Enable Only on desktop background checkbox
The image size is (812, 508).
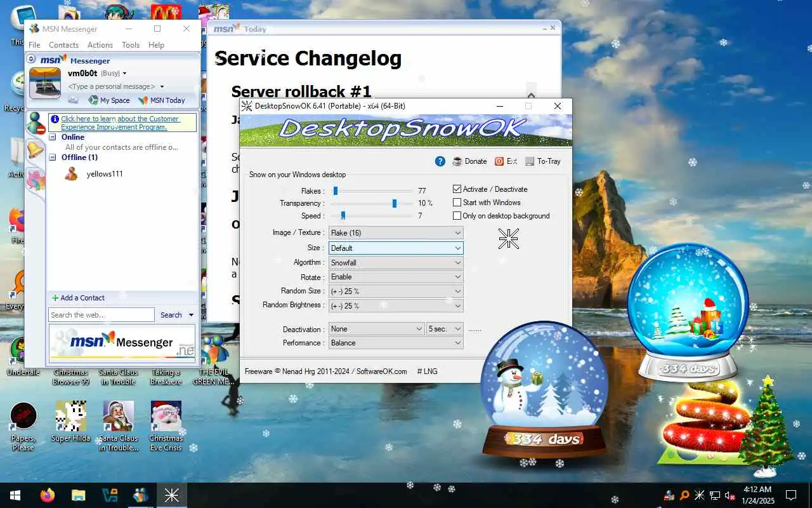tap(457, 216)
